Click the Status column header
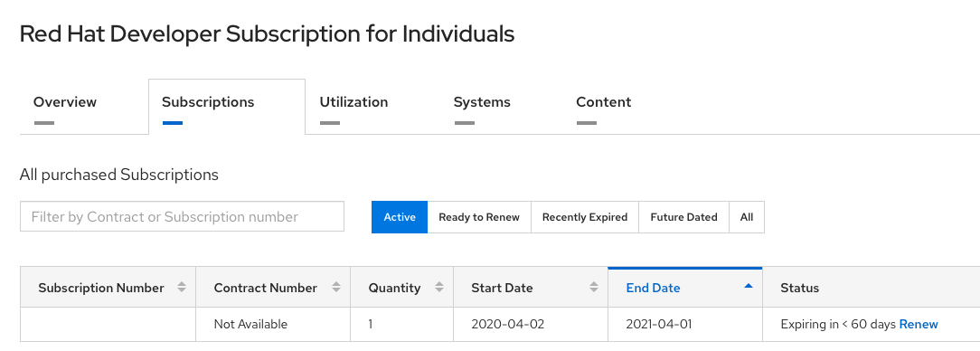This screenshot has height=351, width=980. click(800, 288)
